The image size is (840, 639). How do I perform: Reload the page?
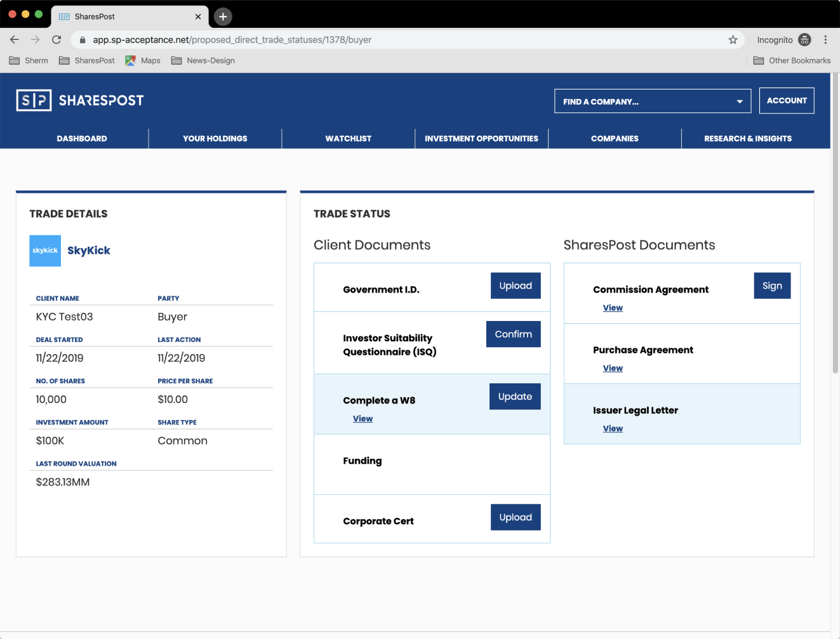pyautogui.click(x=56, y=39)
